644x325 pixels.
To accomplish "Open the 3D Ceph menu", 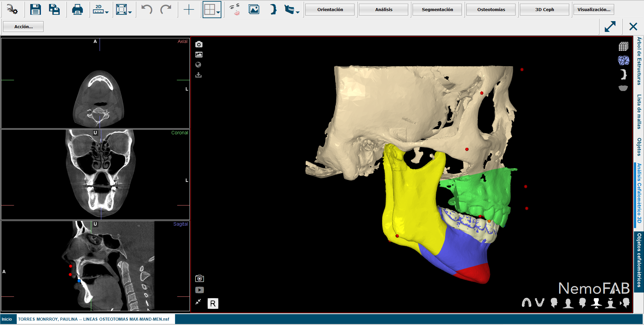I will tap(544, 9).
